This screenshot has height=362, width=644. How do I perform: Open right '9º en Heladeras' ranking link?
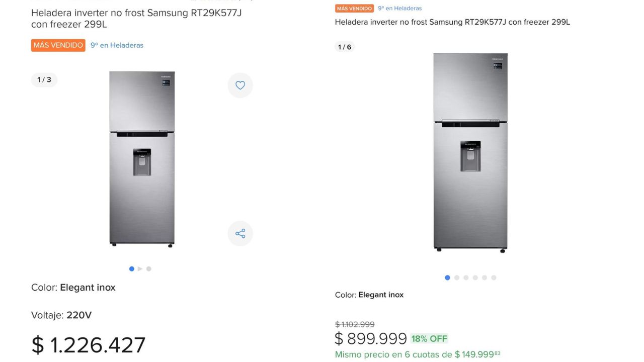[400, 9]
